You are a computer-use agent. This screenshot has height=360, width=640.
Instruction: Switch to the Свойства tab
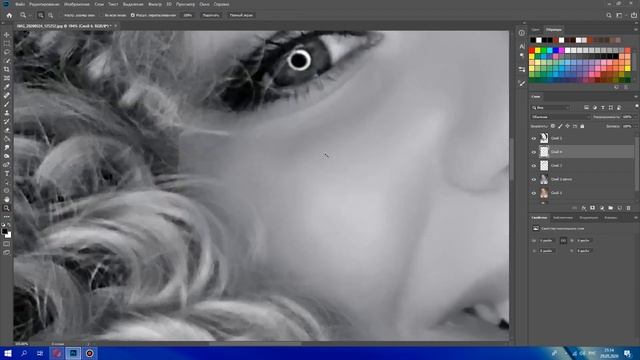tap(539, 218)
